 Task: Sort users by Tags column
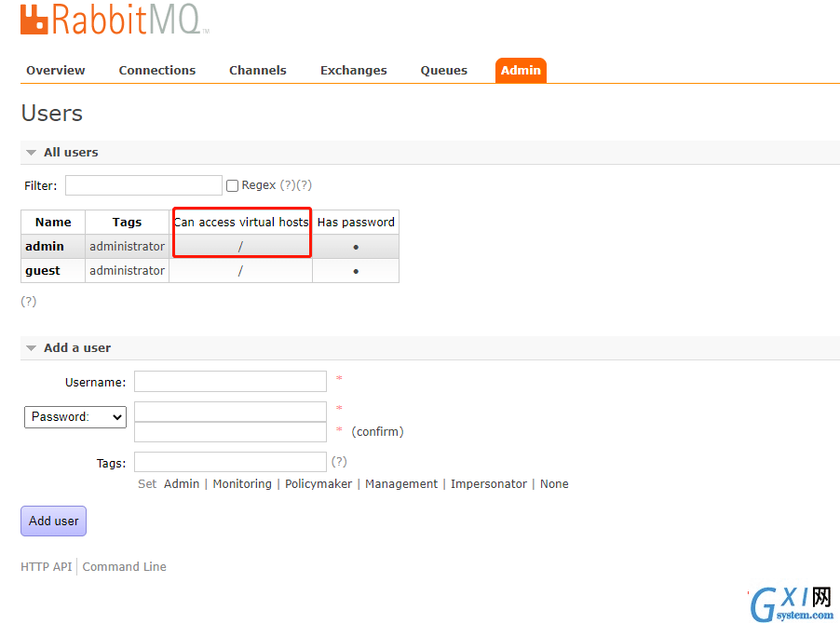127,223
